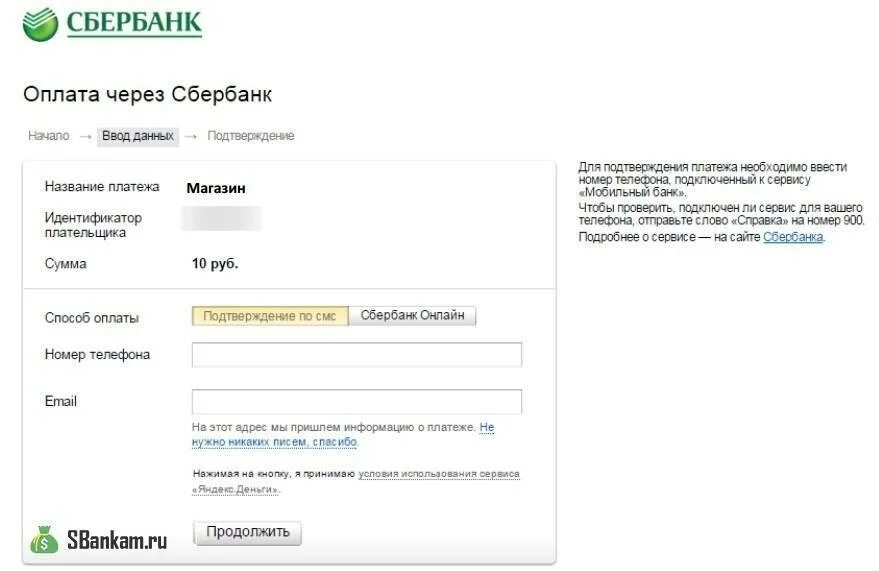Click the 'СБЕРБАНК' header text
Viewport: 879px width, 571px height.
click(x=134, y=24)
